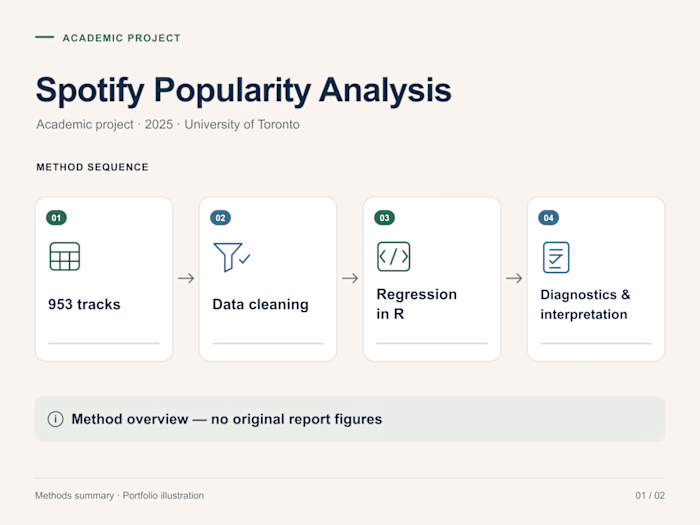This screenshot has height=525, width=700.
Task: Click the table grid icon in card 01
Action: [x=65, y=256]
